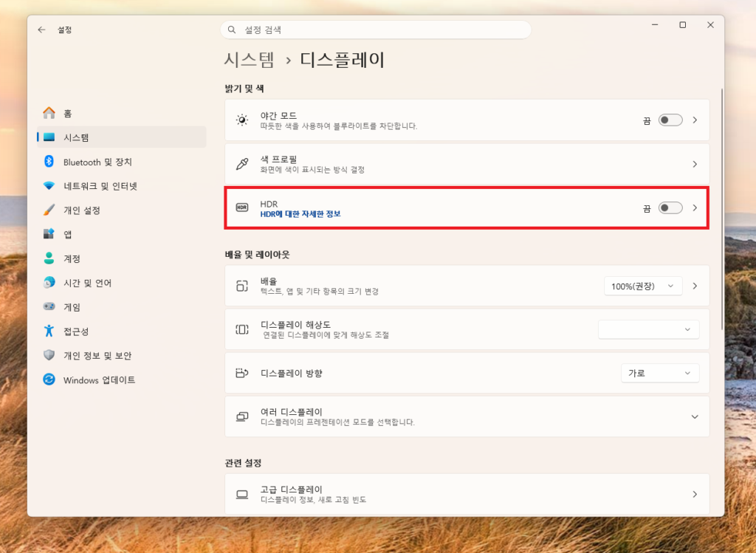This screenshot has height=553, width=756.
Task: Select 계정 in the sidebar menu
Action: [x=72, y=259]
